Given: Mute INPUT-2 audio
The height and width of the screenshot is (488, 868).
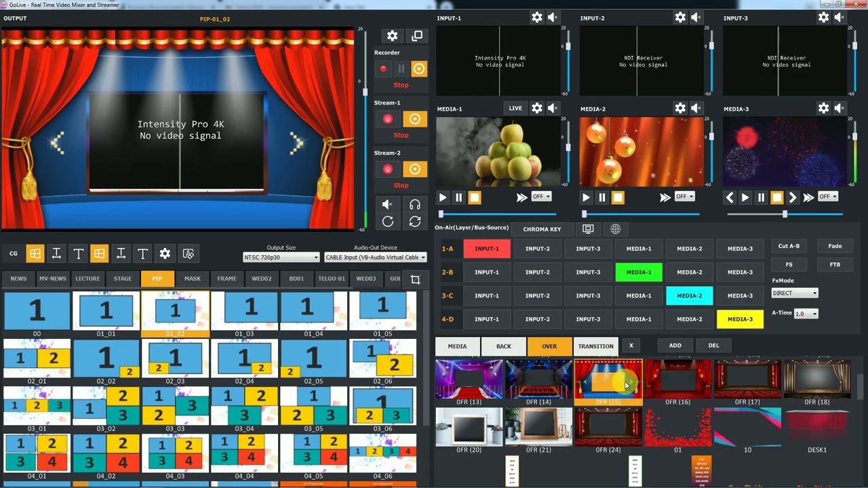Looking at the screenshot, I should tap(696, 18).
